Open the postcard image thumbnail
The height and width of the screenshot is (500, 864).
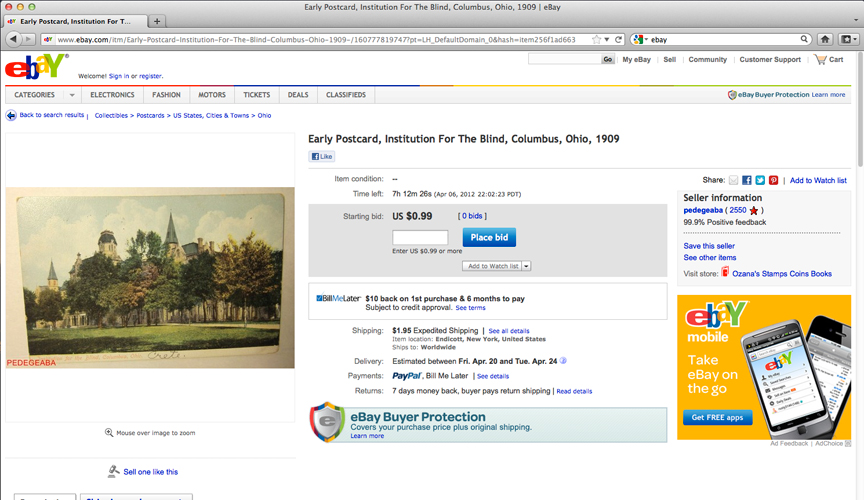(x=150, y=278)
